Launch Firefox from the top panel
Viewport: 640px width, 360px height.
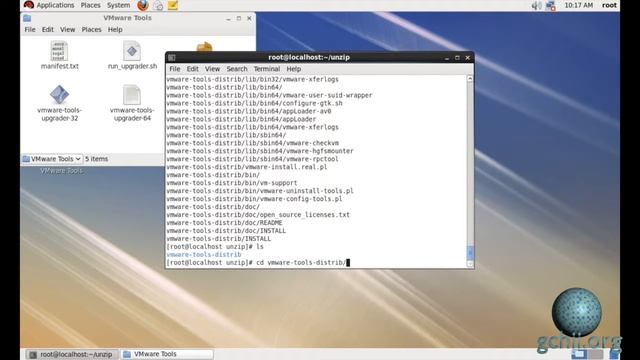[143, 5]
